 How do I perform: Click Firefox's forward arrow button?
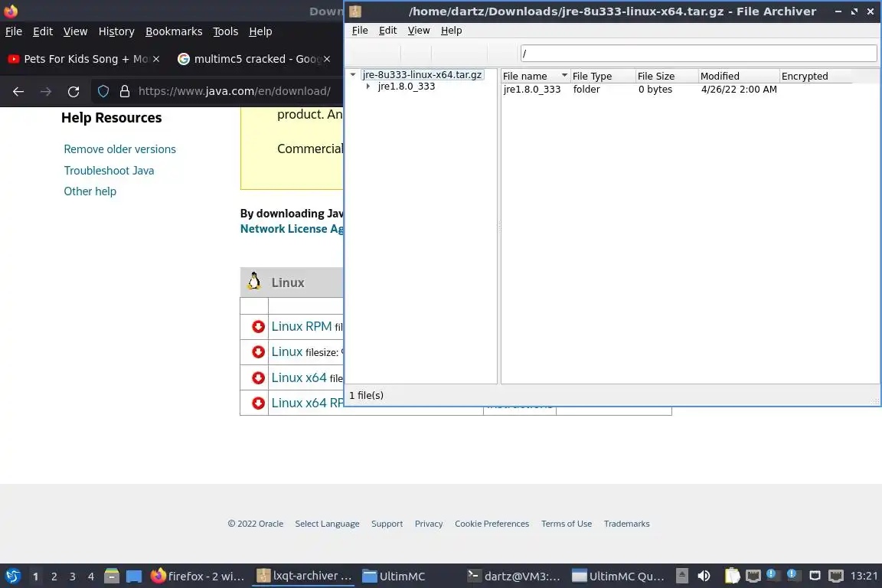[46, 91]
